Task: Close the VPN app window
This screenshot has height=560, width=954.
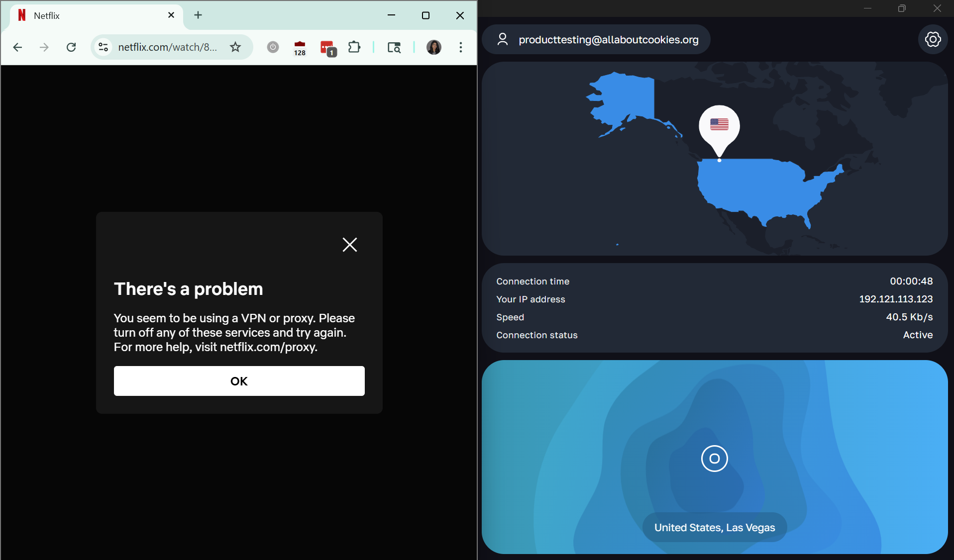Action: 937,8
